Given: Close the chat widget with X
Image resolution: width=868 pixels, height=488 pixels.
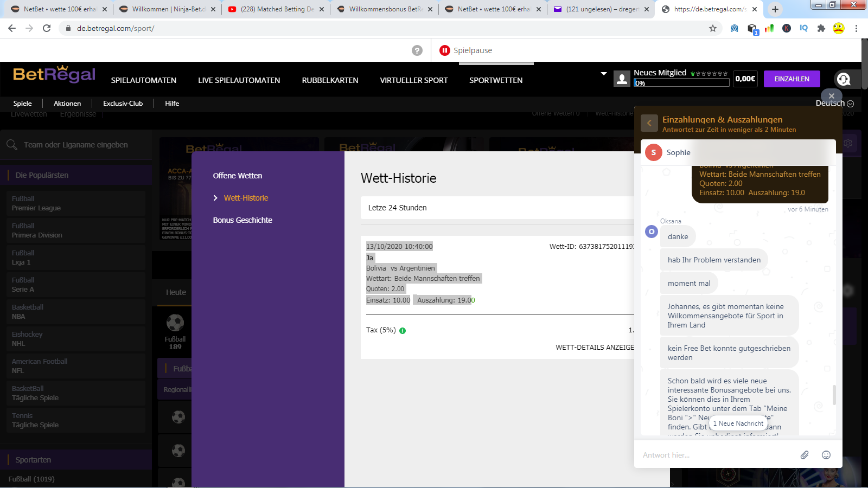Looking at the screenshot, I should click(x=832, y=96).
